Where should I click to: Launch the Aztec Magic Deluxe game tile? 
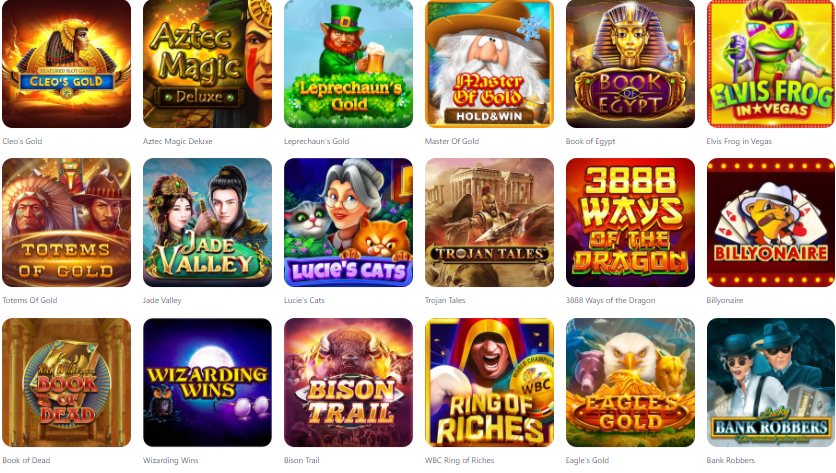(x=207, y=63)
